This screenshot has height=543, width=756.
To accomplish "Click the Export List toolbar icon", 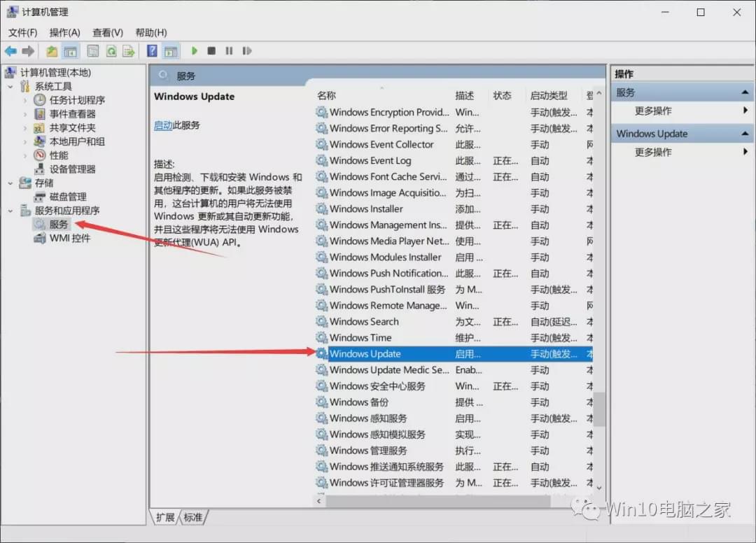I will click(129, 51).
